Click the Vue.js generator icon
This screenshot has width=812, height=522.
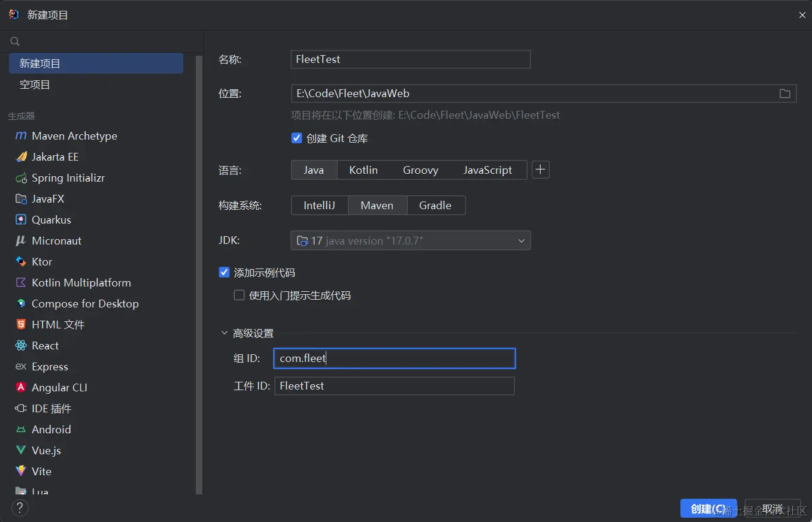21,451
